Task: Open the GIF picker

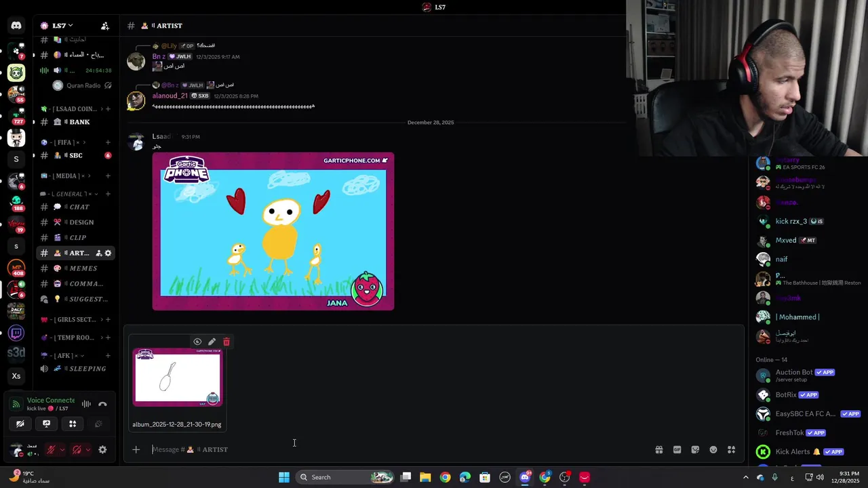Action: point(677,449)
